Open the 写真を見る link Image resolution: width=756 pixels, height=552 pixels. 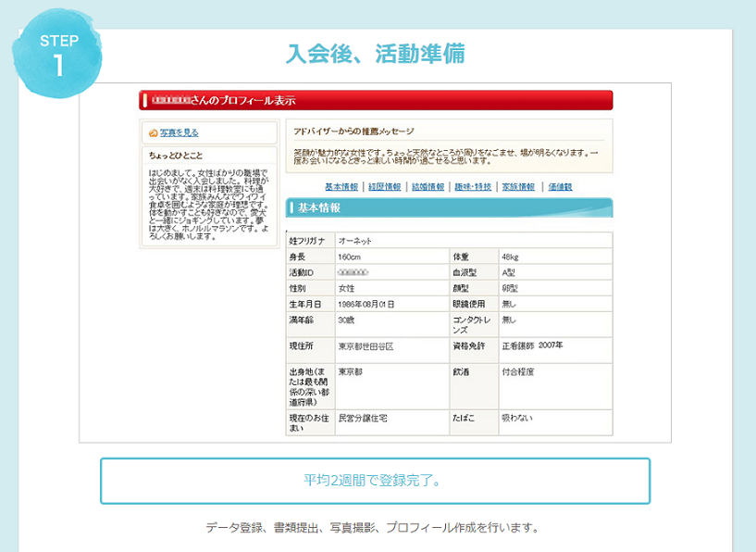coord(179,132)
